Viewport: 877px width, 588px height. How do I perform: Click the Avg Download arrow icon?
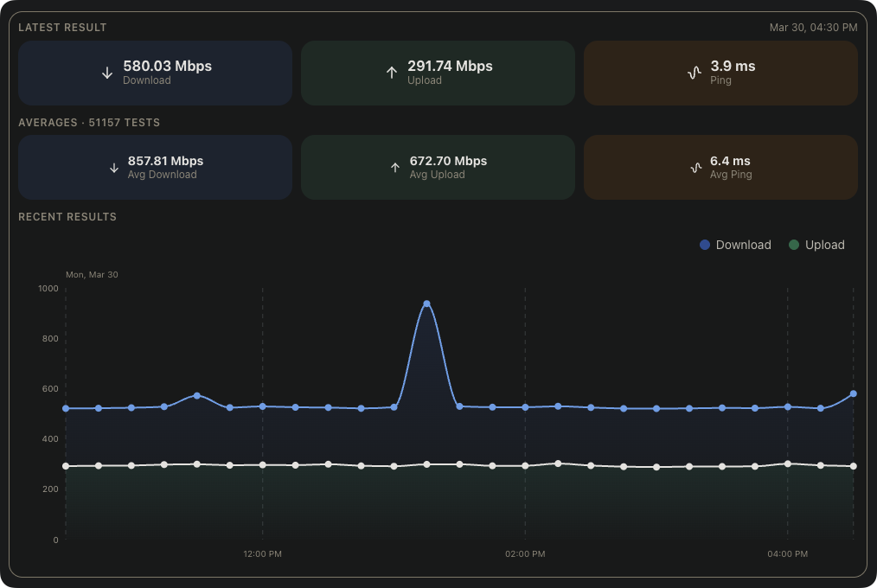click(114, 168)
